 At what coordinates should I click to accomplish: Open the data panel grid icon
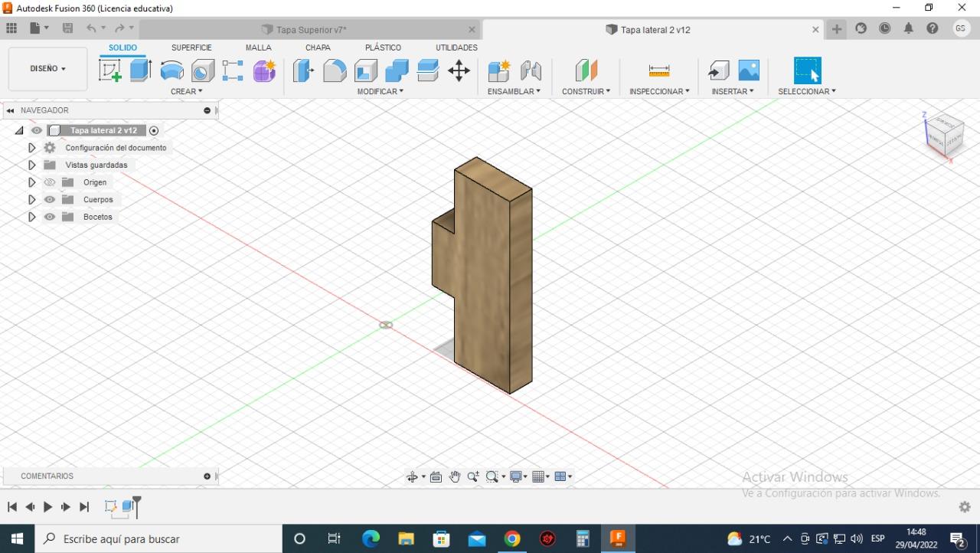coord(11,28)
